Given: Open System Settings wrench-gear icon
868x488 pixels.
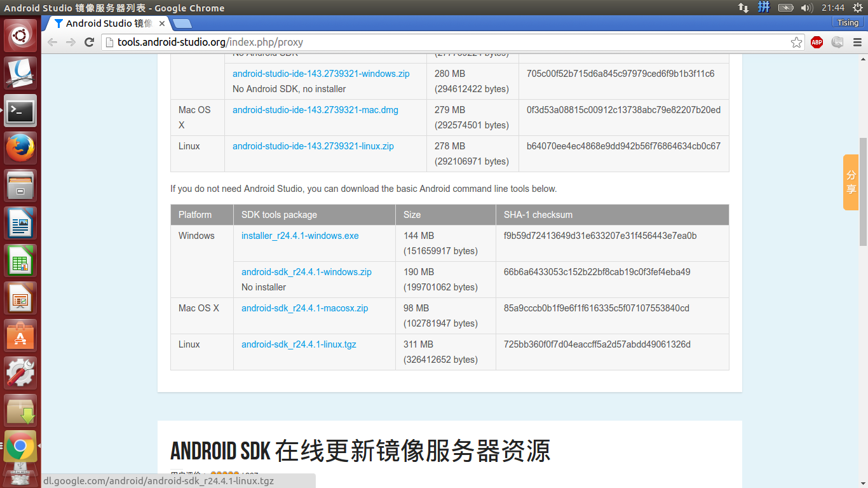Looking at the screenshot, I should click(x=21, y=373).
